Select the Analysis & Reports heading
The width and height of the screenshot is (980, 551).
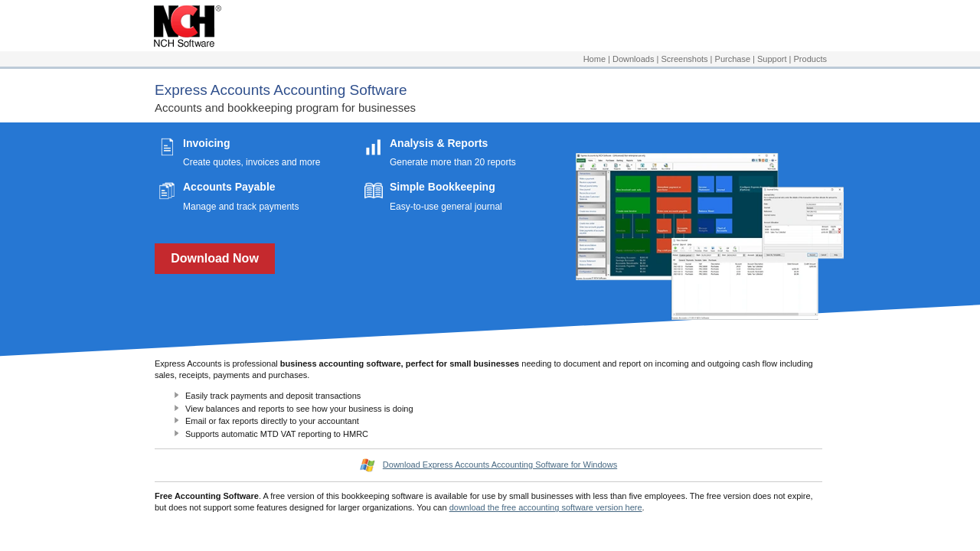click(x=438, y=143)
